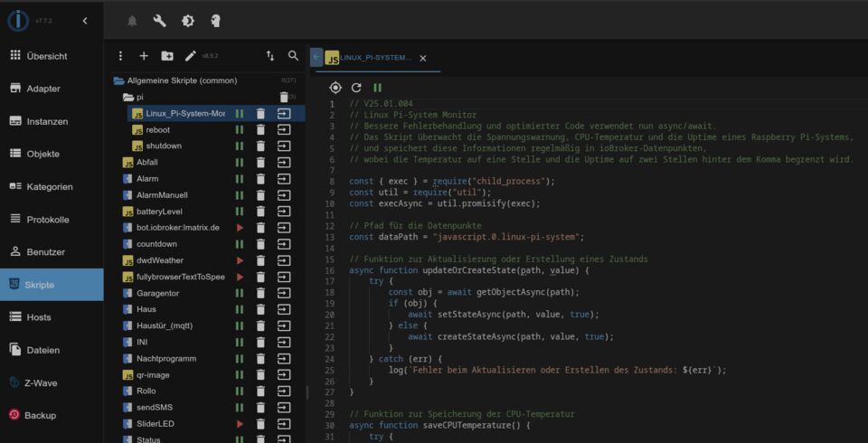Delete the reboot script

pyautogui.click(x=260, y=130)
